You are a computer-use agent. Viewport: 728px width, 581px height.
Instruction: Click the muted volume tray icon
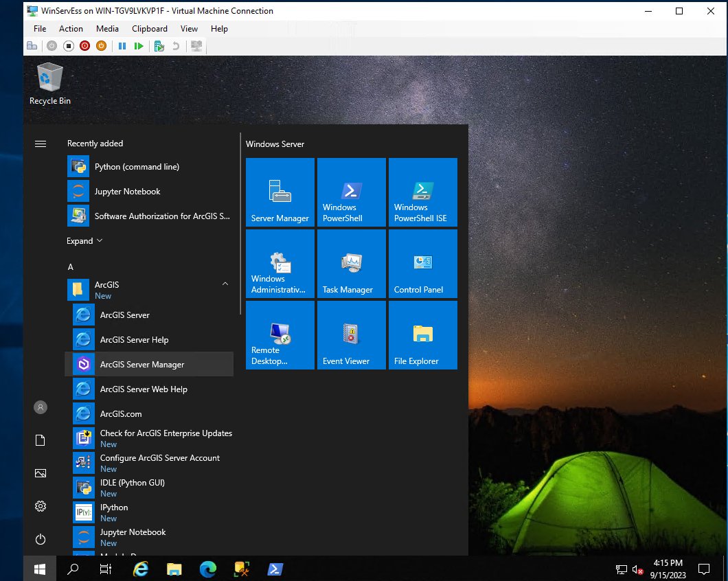[x=637, y=569]
